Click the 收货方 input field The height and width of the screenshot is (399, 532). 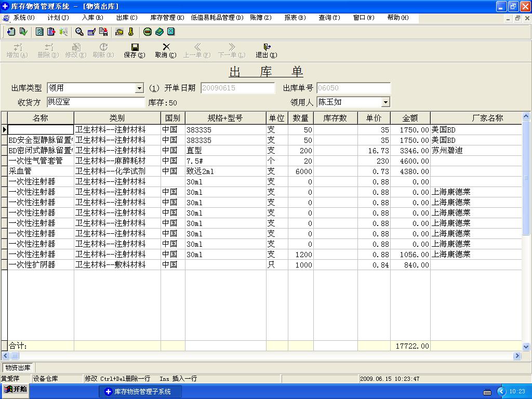(96, 102)
